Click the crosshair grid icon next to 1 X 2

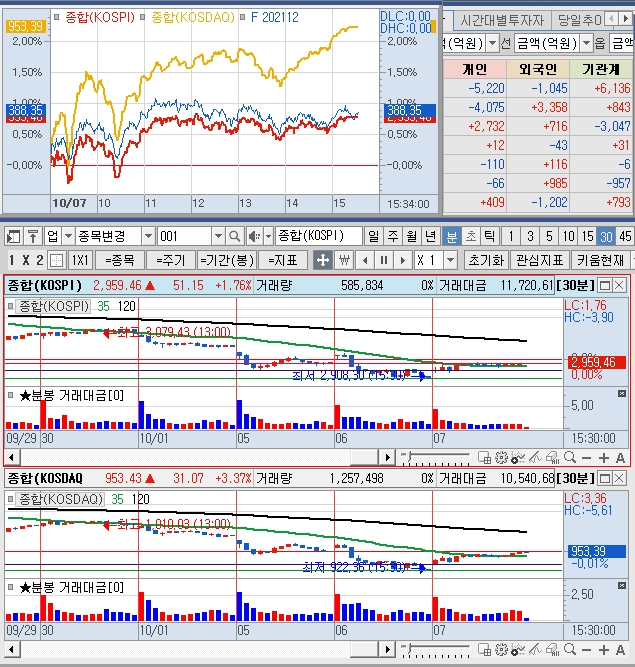(56, 260)
